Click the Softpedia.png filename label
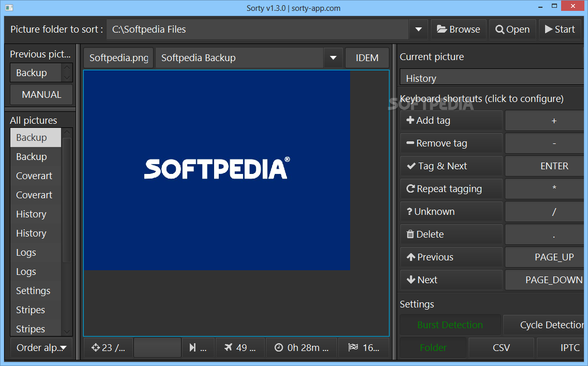The width and height of the screenshot is (588, 366). pos(118,58)
